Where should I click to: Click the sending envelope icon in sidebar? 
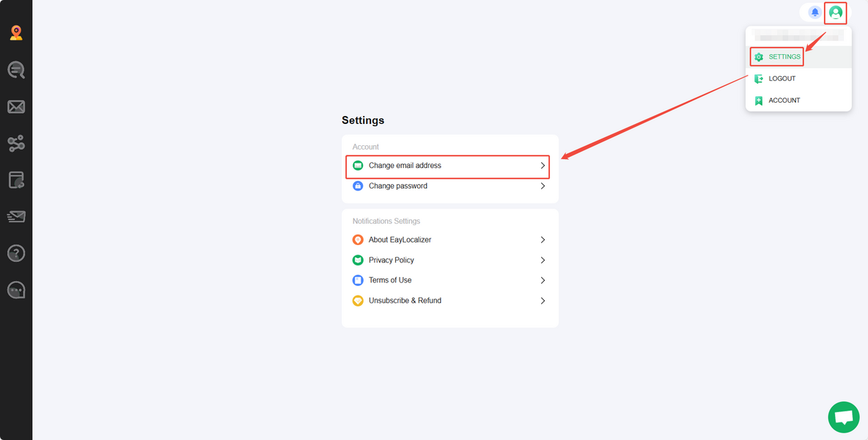pyautogui.click(x=16, y=216)
